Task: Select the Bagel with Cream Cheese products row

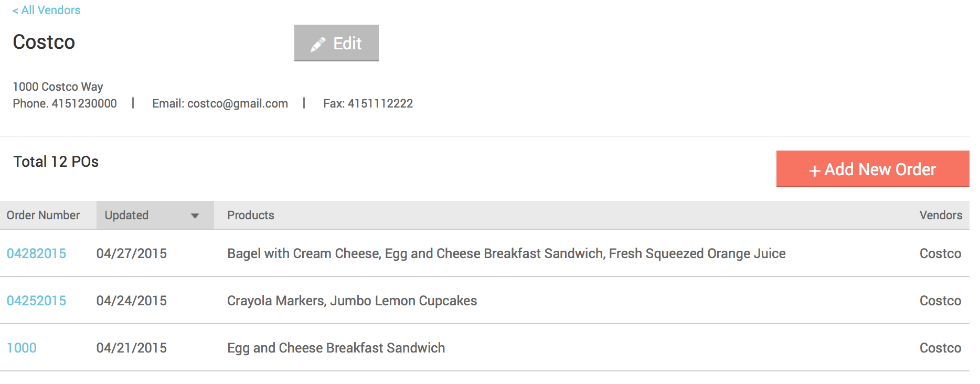Action: coord(485,253)
